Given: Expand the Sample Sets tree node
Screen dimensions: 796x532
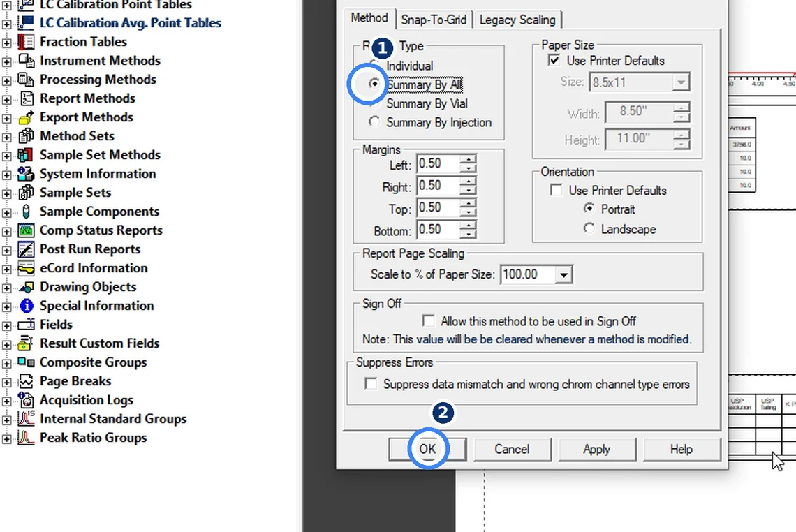Looking at the screenshot, I should coord(6,194).
